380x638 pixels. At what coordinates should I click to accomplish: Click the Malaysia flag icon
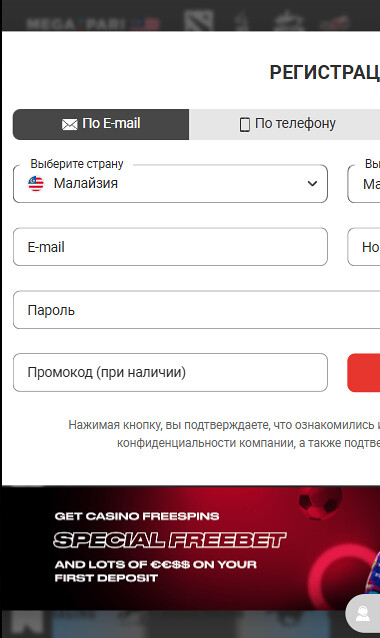click(36, 184)
